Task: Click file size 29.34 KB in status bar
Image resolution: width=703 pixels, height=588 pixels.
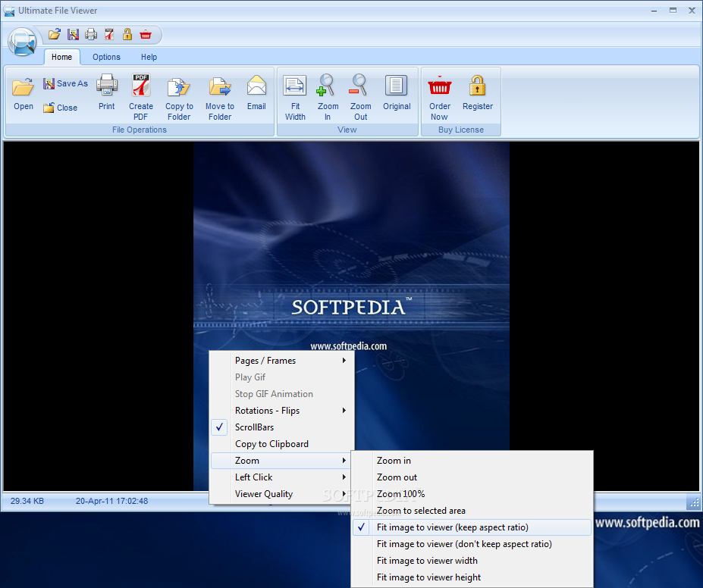Action: coord(27,501)
